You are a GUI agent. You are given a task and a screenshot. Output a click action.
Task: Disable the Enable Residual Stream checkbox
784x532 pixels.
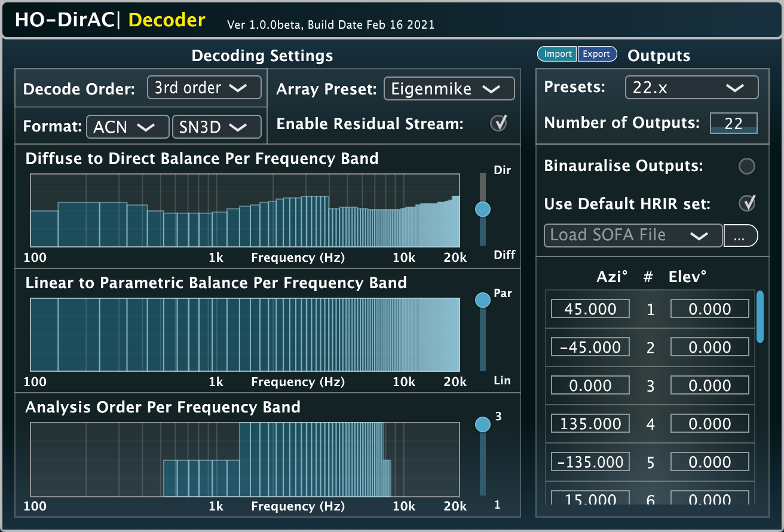click(498, 123)
